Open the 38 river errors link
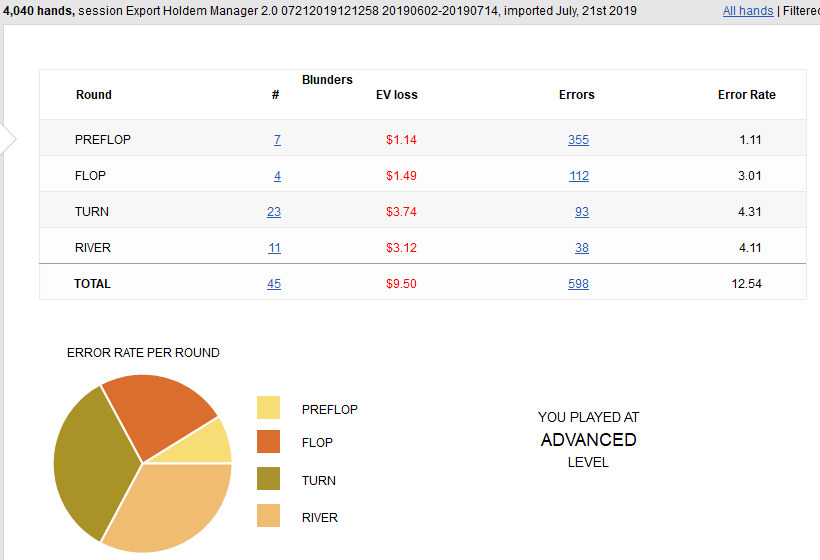820x560 pixels. click(x=582, y=248)
